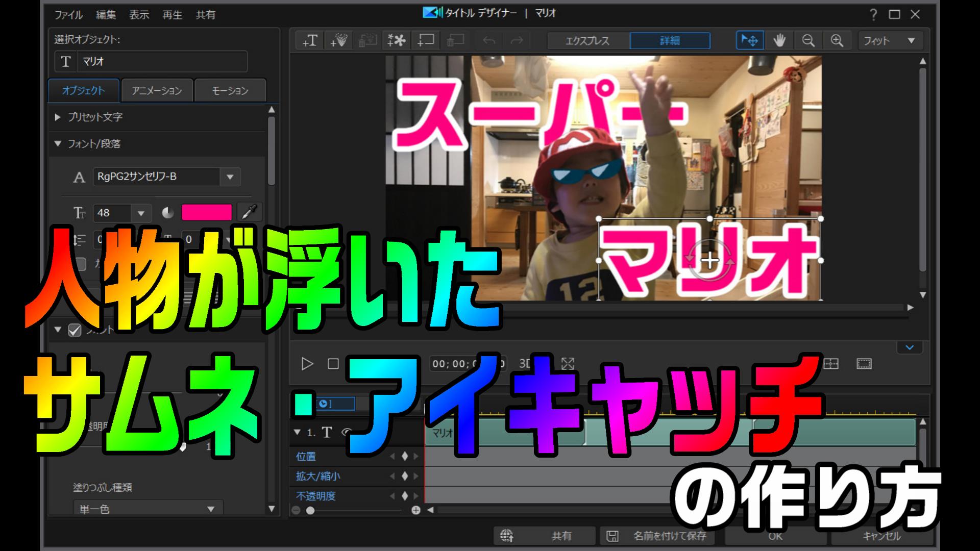Toggle the font section checkbox
980x551 pixels.
75,330
